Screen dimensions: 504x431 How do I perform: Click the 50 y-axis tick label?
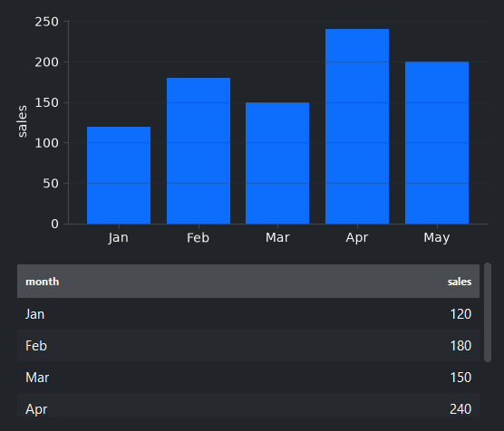pyautogui.click(x=51, y=184)
